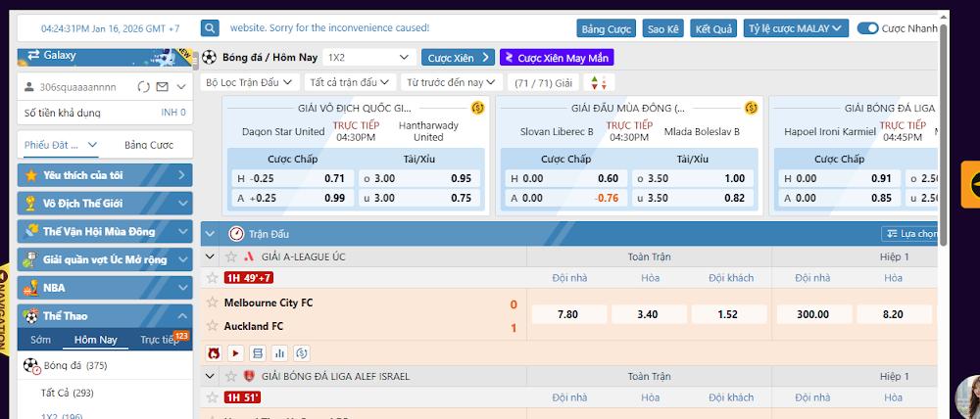980x419 pixels.
Task: Click the flame hot-match icon under Auckland FC
Action: click(x=214, y=352)
